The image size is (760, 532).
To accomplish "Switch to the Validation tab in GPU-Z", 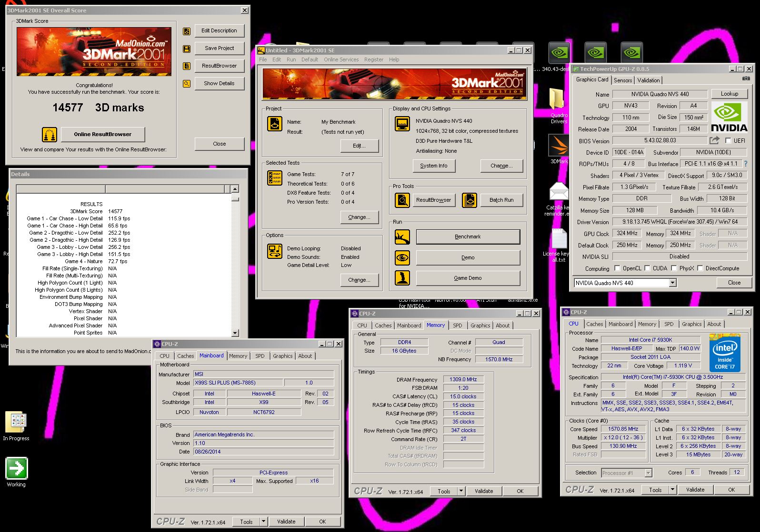I will coord(649,80).
